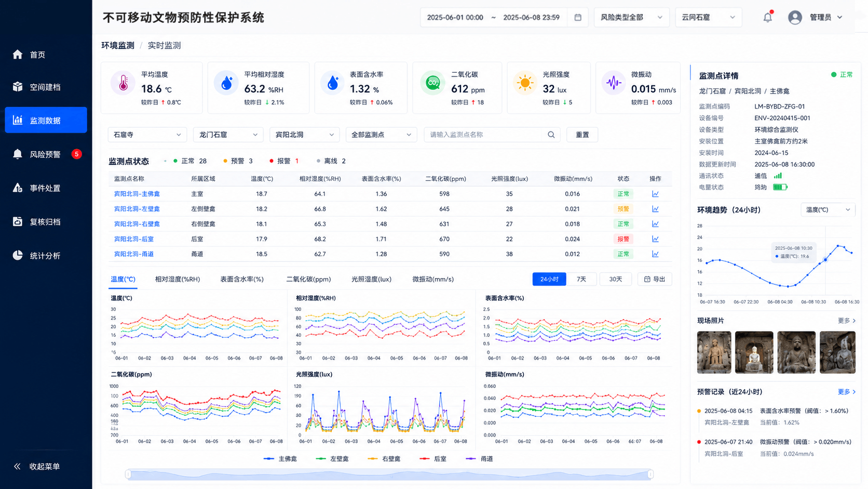The image size is (868, 489).
Task: Click the 事件处置 sidebar icon
Action: [18, 188]
